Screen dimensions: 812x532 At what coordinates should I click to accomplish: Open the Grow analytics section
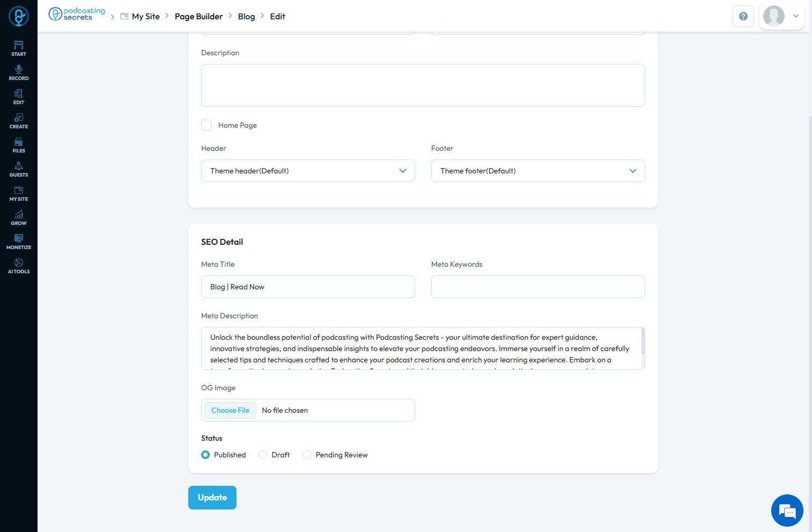pos(19,217)
